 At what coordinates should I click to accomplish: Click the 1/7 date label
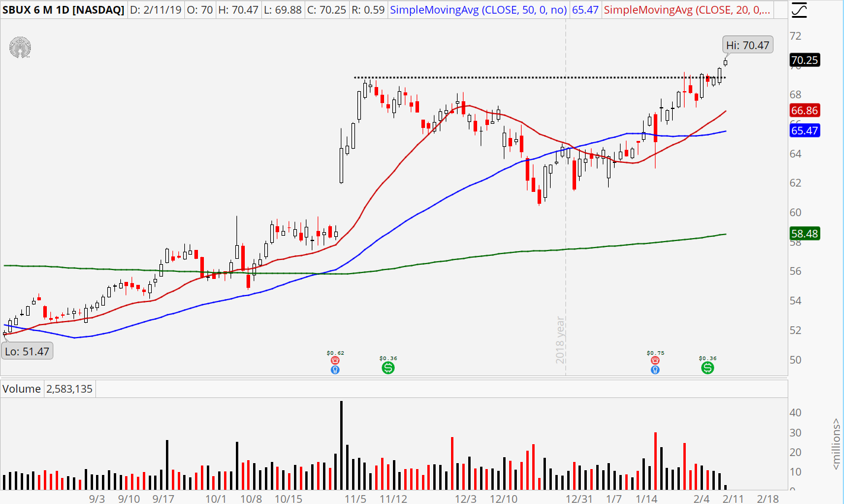pos(614,499)
